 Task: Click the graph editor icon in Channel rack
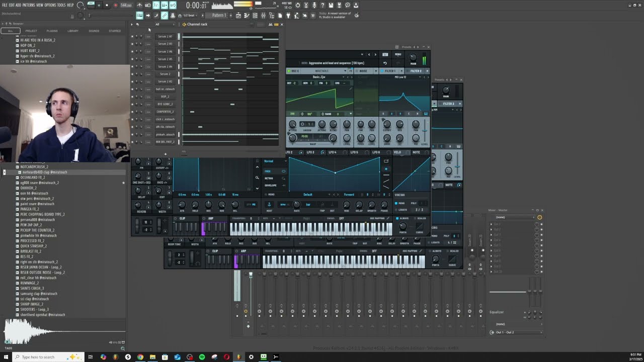click(x=270, y=24)
